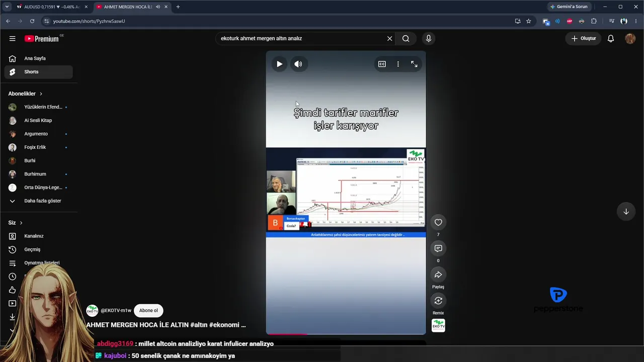Remix this Short
644x362 pixels.
[438, 301]
